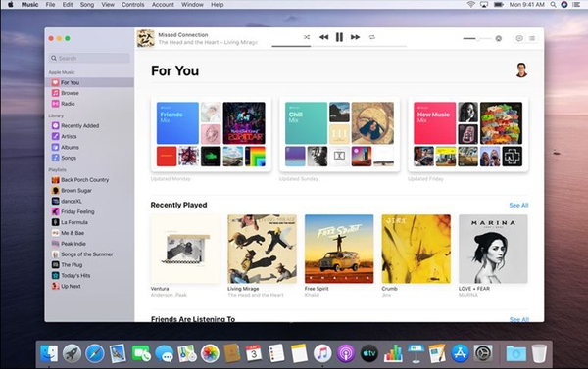Screen dimensions: 588x369
Task: Open the Trash in the Dock
Action: click(539, 353)
